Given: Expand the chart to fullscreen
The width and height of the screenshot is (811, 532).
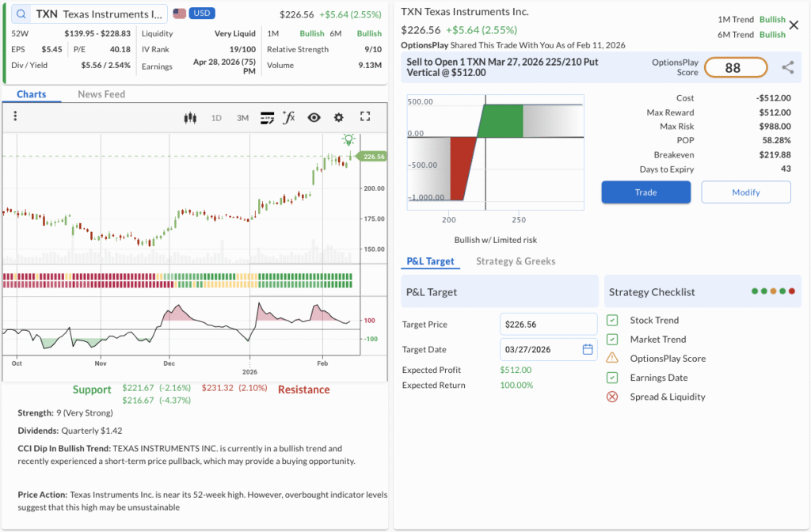Looking at the screenshot, I should pyautogui.click(x=365, y=117).
